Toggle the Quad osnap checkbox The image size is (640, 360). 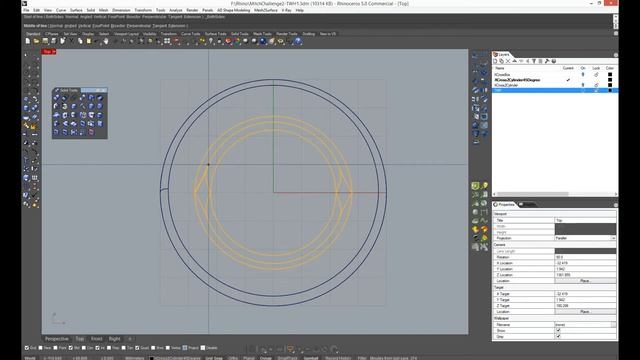[138, 348]
